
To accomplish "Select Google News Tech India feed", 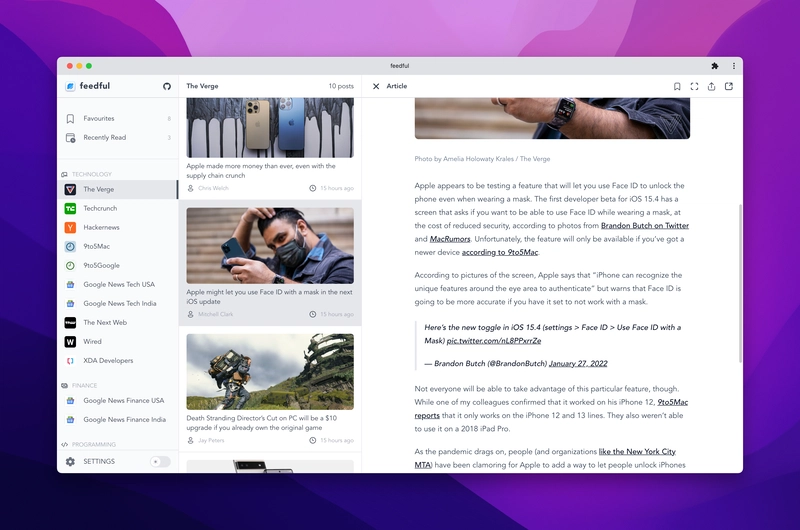I will coord(118,304).
